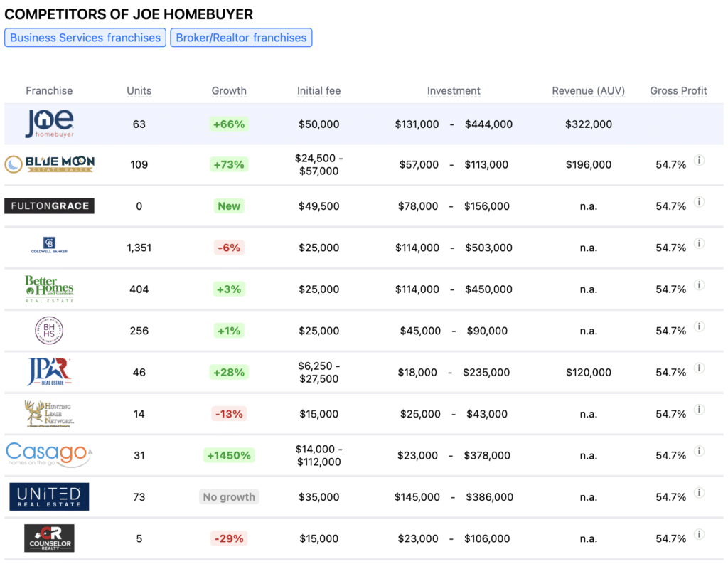Click the $6,250 - $27,500 fee range
Image resolution: width=728 pixels, height=569 pixels.
[x=319, y=372]
